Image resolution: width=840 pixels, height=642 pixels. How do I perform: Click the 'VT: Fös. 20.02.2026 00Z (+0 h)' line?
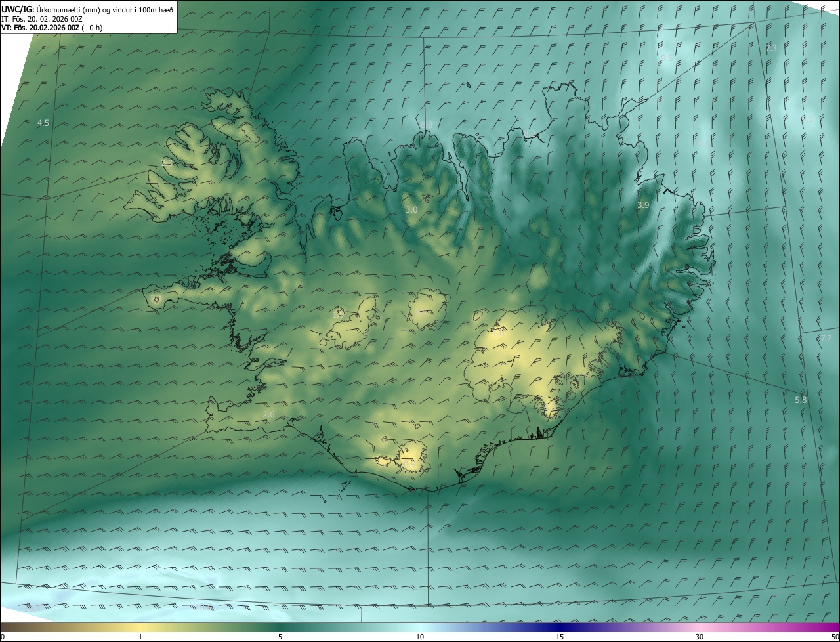[x=52, y=28]
